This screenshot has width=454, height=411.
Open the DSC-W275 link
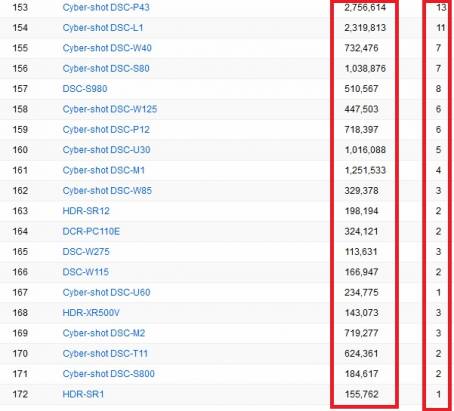86,252
